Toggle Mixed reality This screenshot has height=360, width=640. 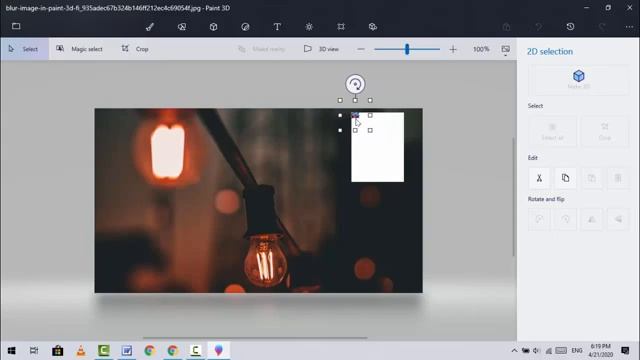(262, 49)
